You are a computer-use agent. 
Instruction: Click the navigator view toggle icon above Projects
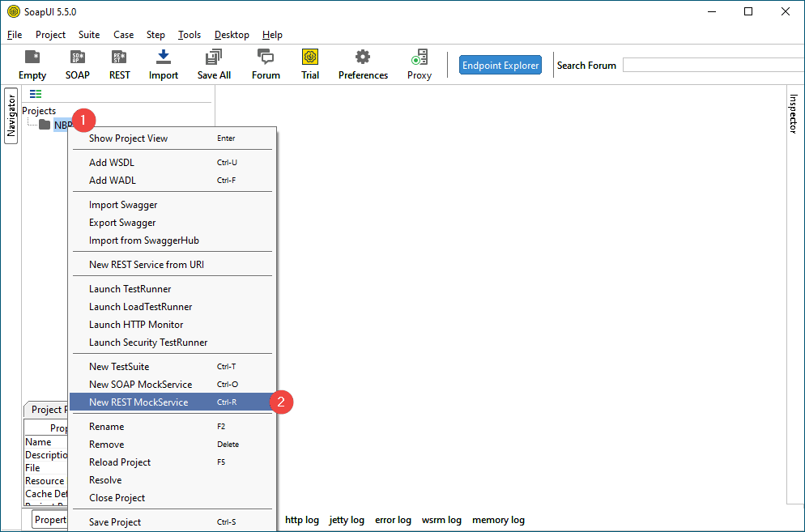point(36,94)
